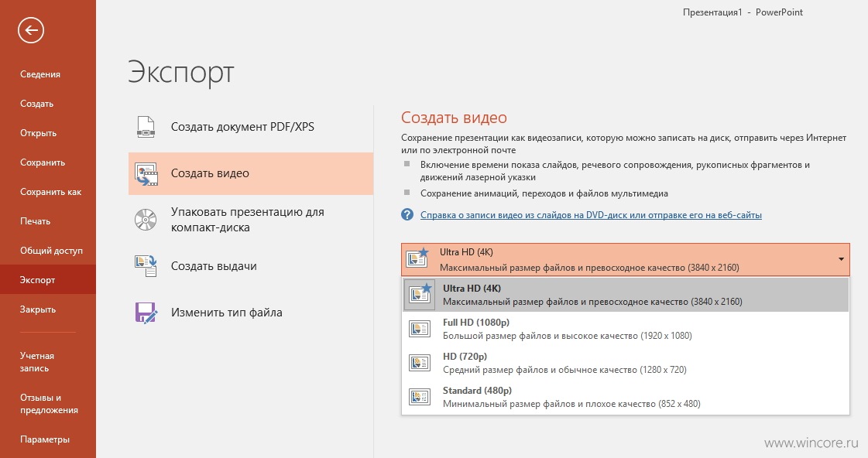Click the Create handouts icon
Image resolution: width=868 pixels, height=458 pixels.
coord(146,266)
